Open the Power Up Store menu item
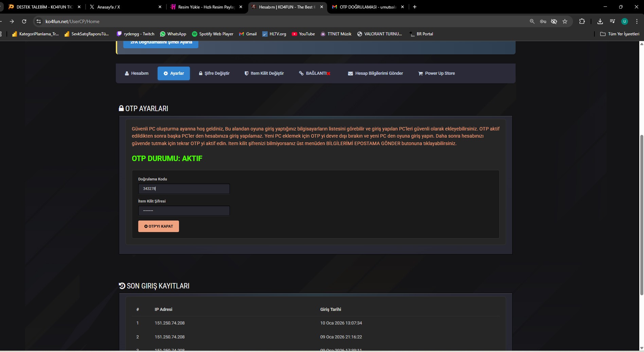 [x=436, y=73]
